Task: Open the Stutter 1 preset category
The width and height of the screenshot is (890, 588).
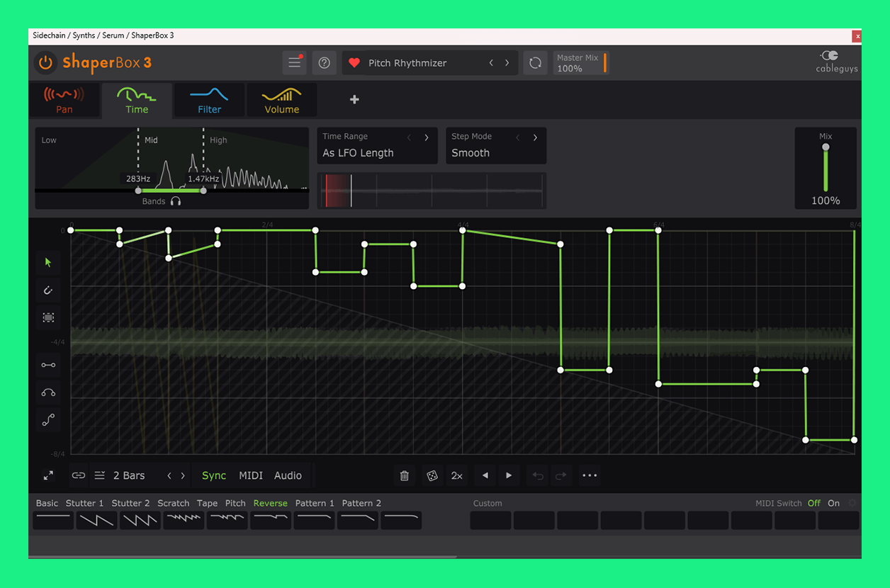Action: point(84,503)
